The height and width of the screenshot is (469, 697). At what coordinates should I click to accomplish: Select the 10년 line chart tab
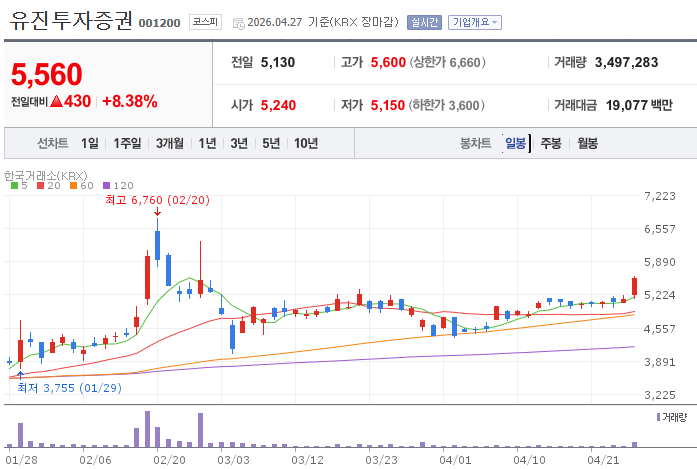pyautogui.click(x=306, y=143)
